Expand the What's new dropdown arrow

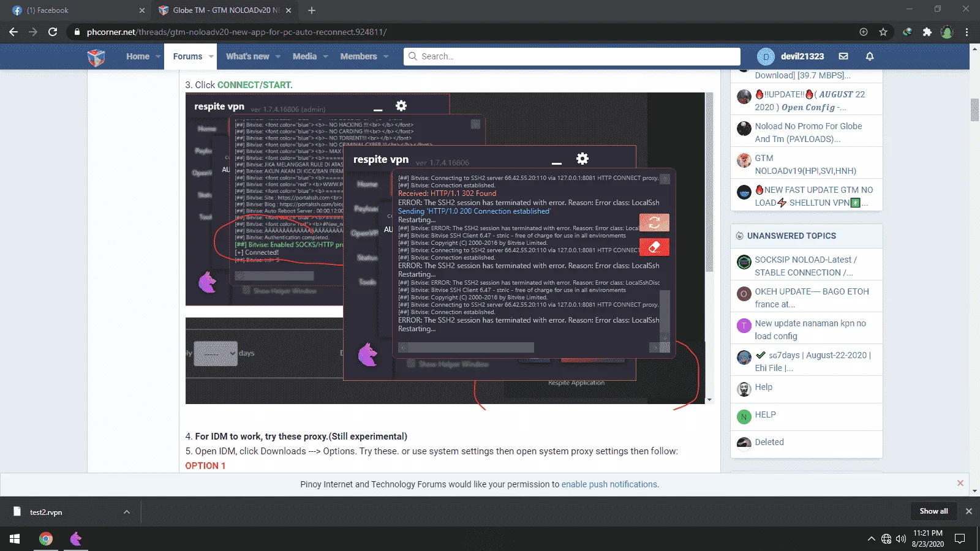click(278, 56)
